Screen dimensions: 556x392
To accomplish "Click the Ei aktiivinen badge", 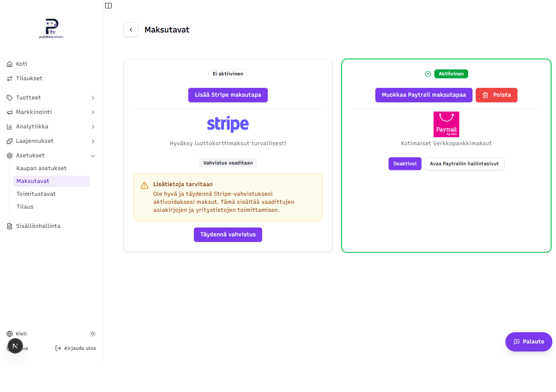I will [228, 74].
